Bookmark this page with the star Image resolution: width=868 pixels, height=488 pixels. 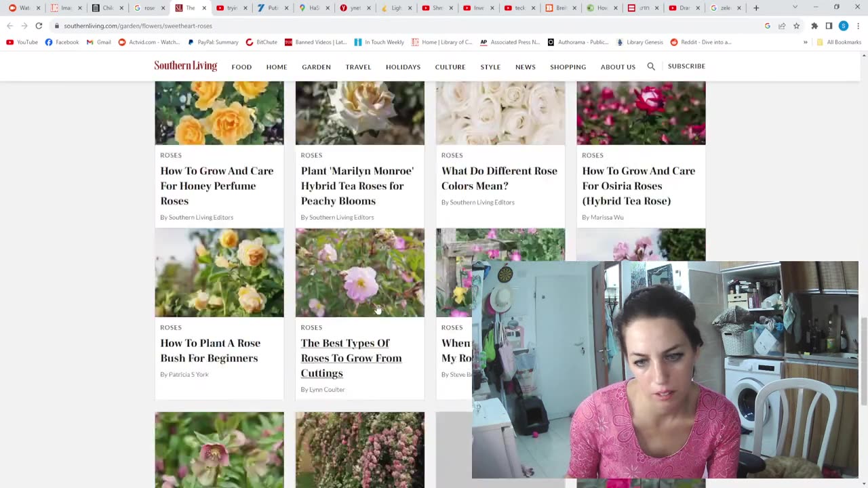[796, 26]
